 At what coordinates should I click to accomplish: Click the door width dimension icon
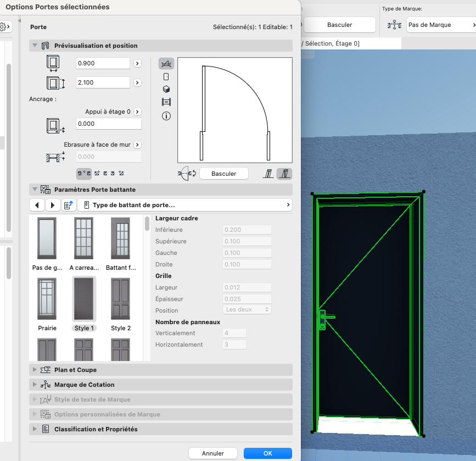coord(53,63)
